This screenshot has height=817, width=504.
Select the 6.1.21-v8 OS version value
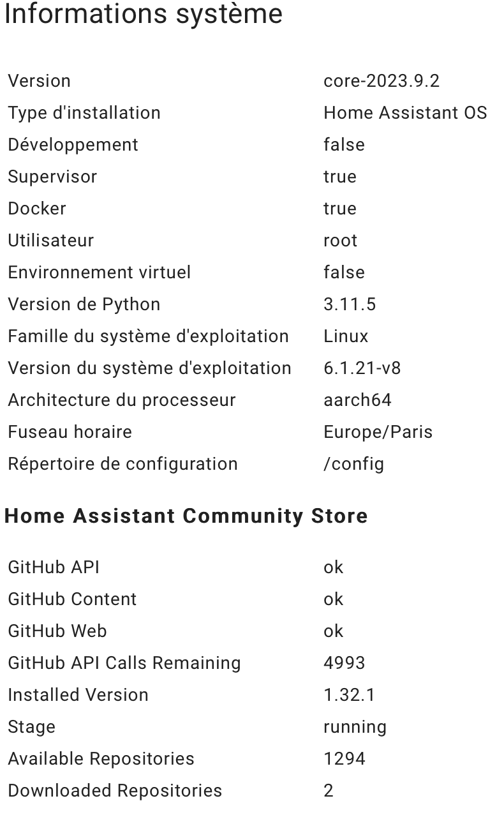point(362,368)
